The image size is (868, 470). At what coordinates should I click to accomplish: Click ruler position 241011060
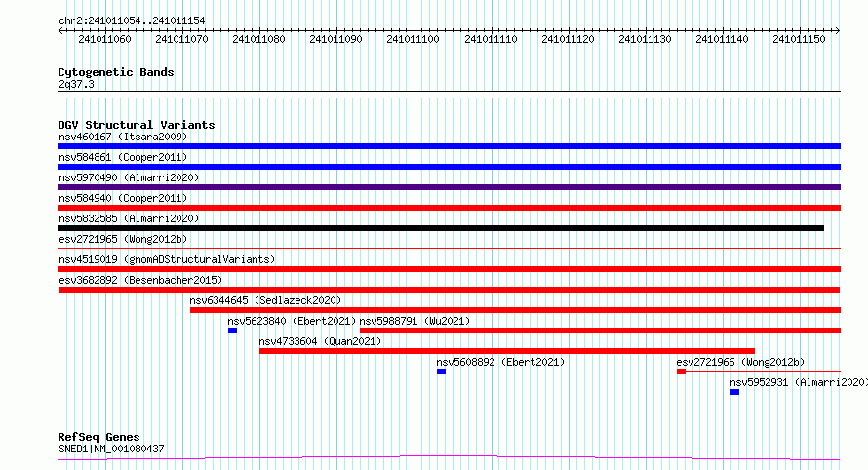[105, 39]
